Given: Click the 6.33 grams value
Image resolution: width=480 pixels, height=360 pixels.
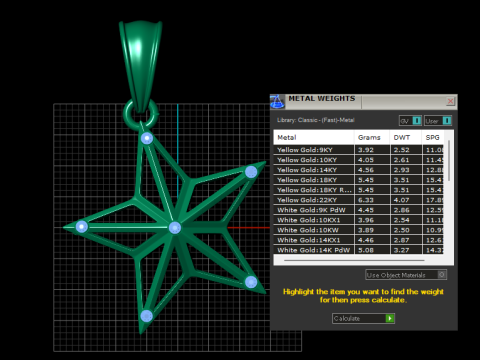Looking at the screenshot, I should pyautogui.click(x=366, y=200).
